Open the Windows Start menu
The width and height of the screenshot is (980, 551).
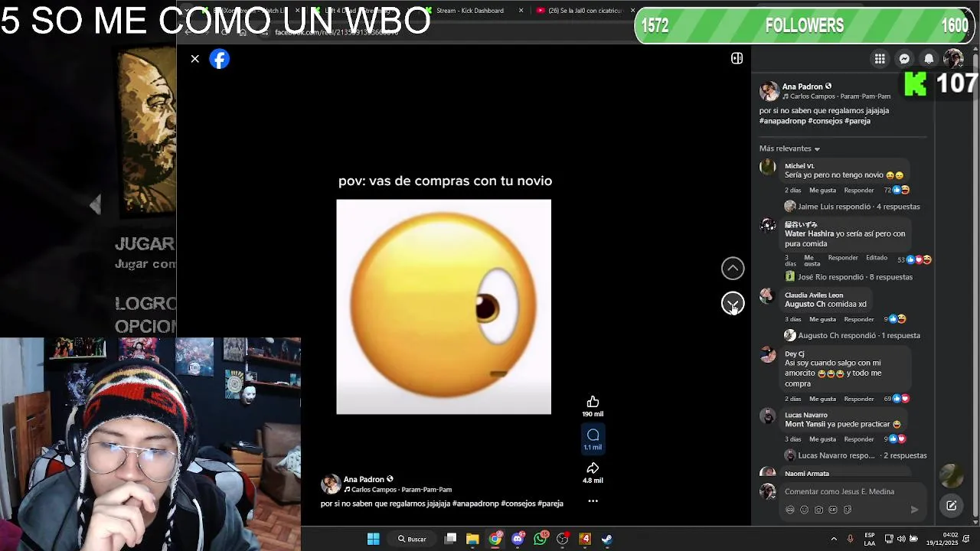(373, 539)
